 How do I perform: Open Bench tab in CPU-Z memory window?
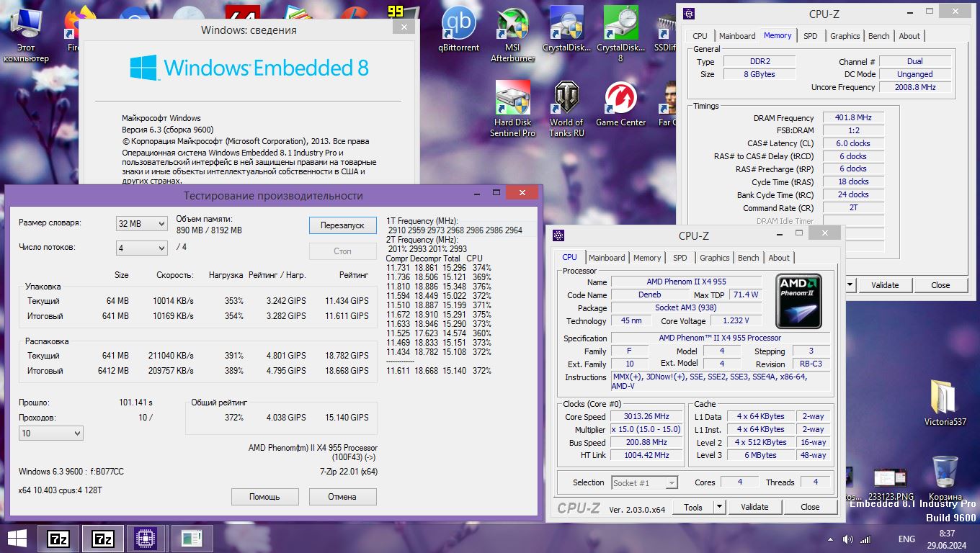878,36
